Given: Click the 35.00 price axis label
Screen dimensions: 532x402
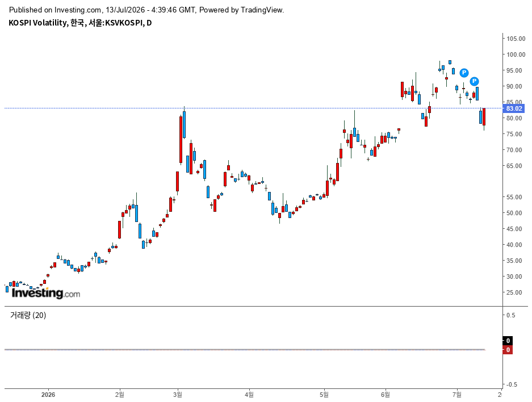Looking at the screenshot, I should pyautogui.click(x=514, y=261).
